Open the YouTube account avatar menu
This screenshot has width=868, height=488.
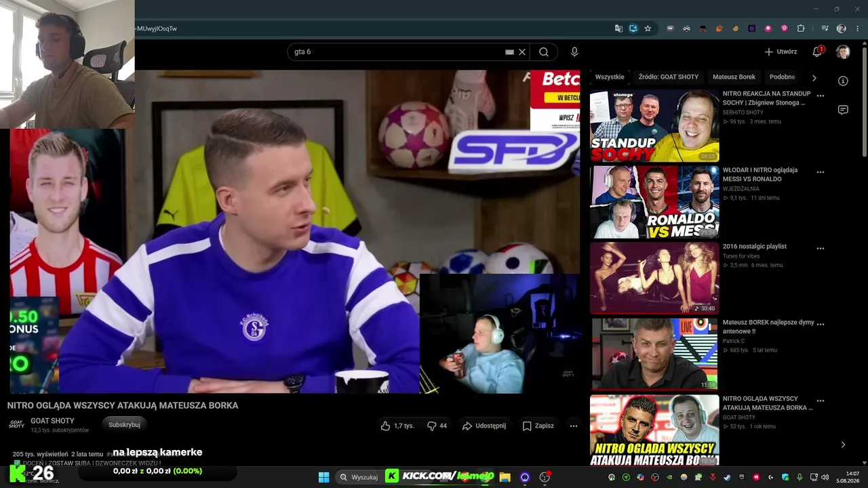click(843, 52)
